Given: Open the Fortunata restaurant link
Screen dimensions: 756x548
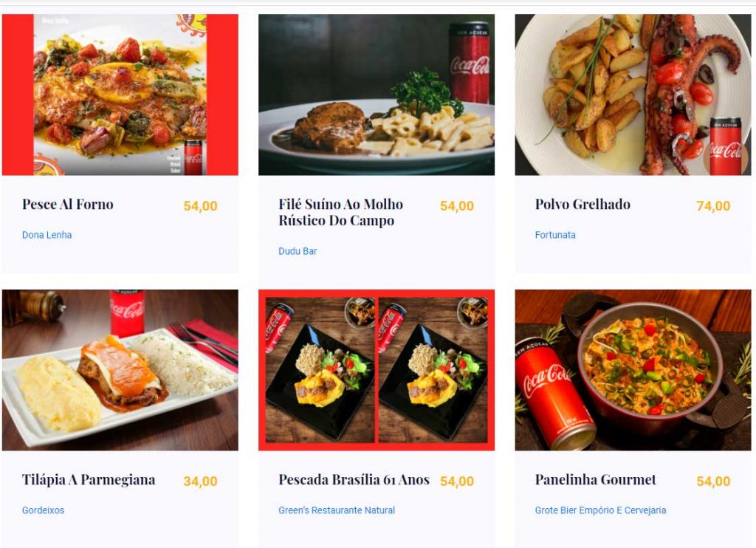Looking at the screenshot, I should point(555,235).
